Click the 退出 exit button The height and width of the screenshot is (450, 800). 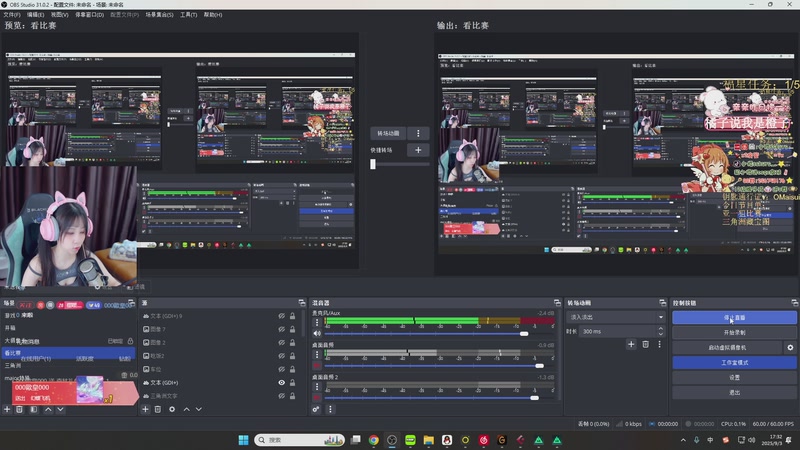click(x=734, y=392)
